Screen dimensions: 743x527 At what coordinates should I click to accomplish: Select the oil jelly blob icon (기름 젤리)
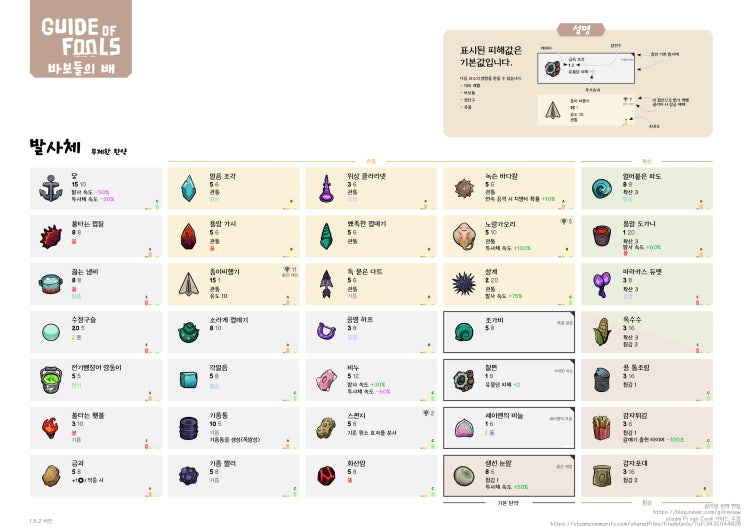tap(189, 476)
